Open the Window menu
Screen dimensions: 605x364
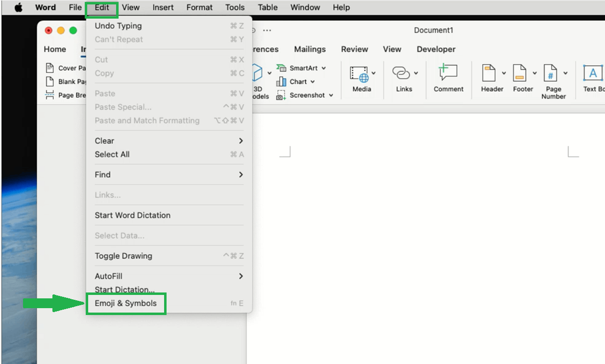305,7
